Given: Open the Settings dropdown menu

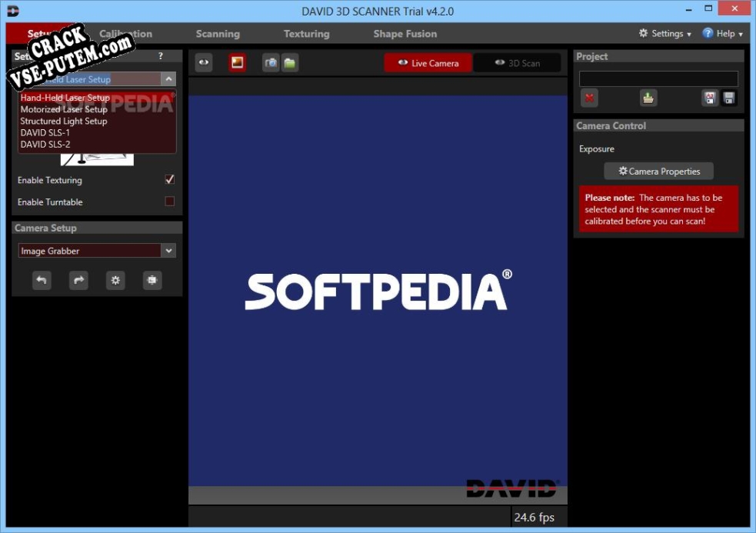Looking at the screenshot, I should coord(665,34).
